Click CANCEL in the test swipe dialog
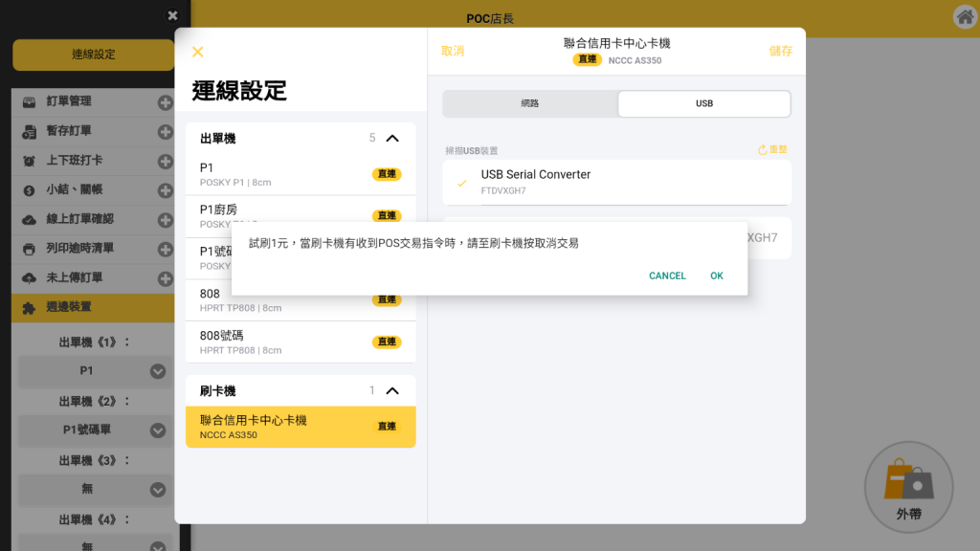The width and height of the screenshot is (980, 551). tap(667, 275)
